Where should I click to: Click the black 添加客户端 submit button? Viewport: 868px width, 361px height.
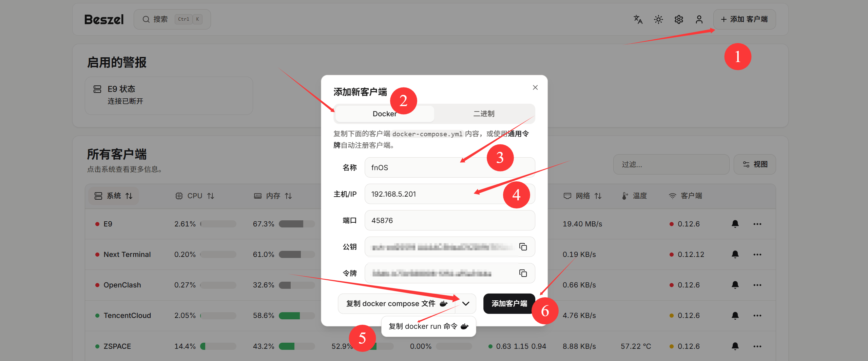[509, 304]
